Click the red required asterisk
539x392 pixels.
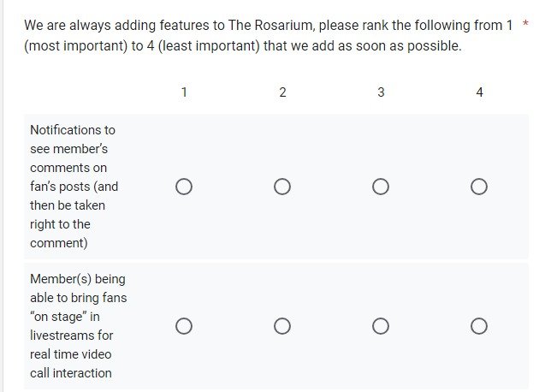(x=525, y=23)
